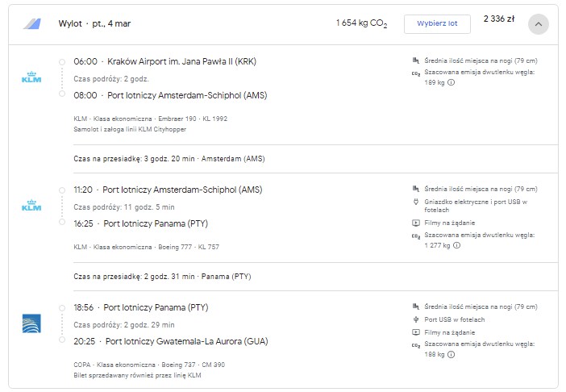566x392 pixels.
Task: Click the Copa Airlines logo
Action: click(x=31, y=323)
